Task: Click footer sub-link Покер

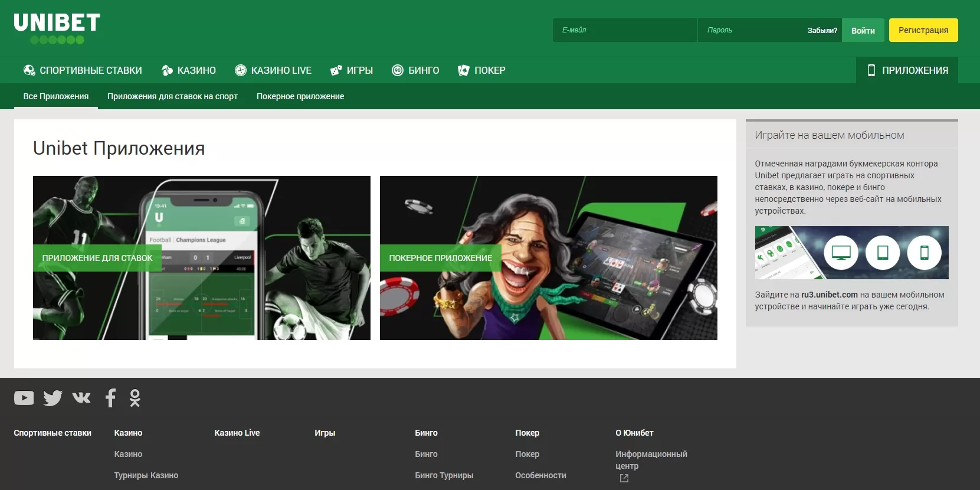Action: (x=527, y=454)
